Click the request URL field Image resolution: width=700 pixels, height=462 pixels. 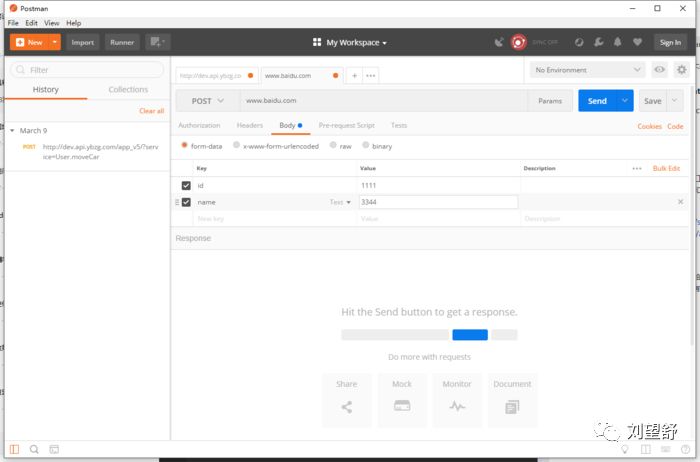click(384, 101)
